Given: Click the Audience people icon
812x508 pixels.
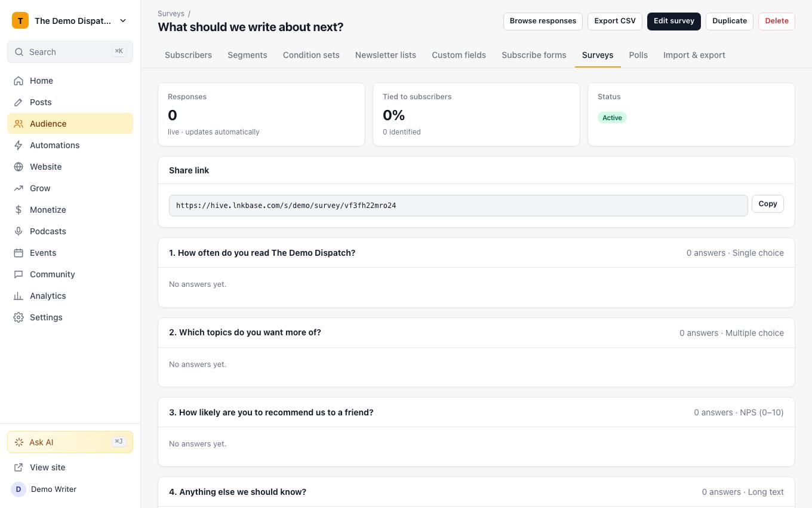Looking at the screenshot, I should 19,124.
